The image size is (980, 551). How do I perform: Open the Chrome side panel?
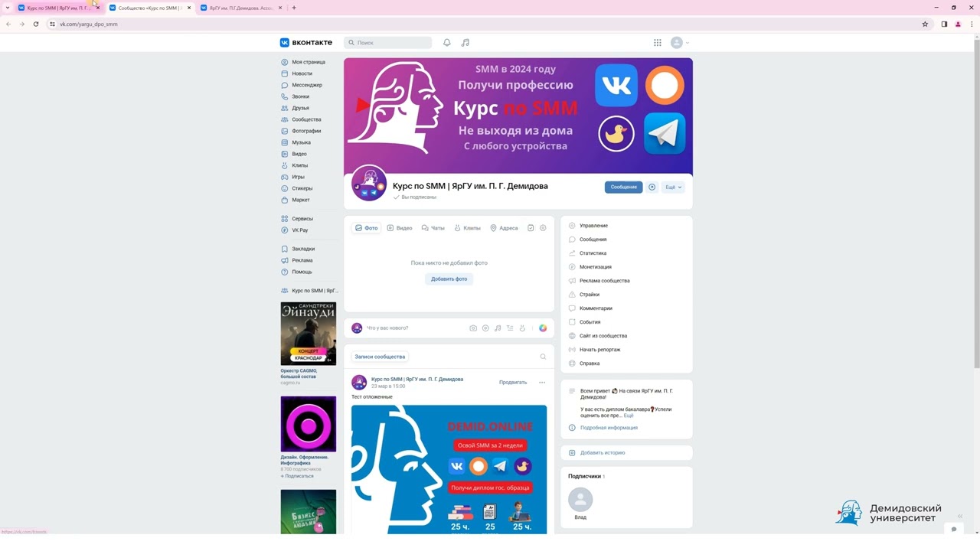tap(944, 24)
